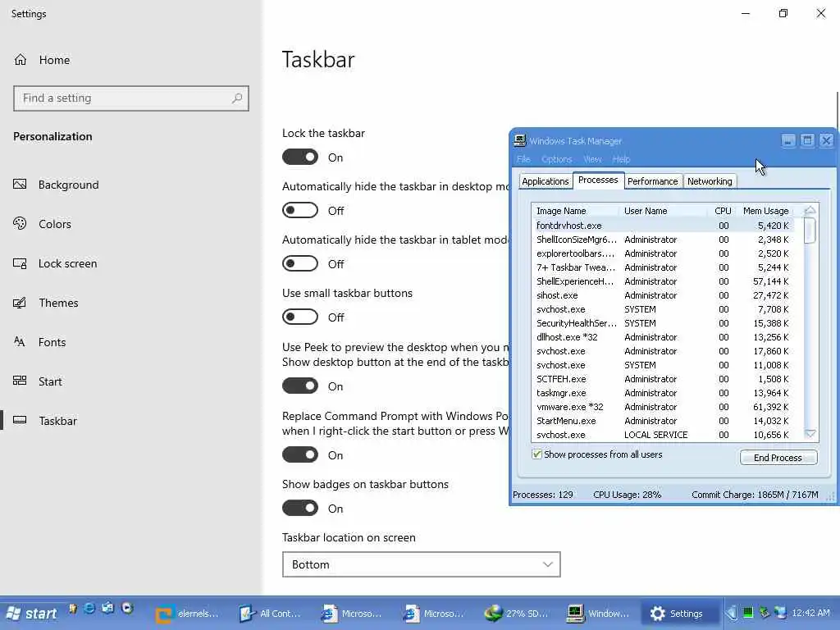Click the green CPU meter tray icon
This screenshot has height=630, width=840.
[x=748, y=612]
